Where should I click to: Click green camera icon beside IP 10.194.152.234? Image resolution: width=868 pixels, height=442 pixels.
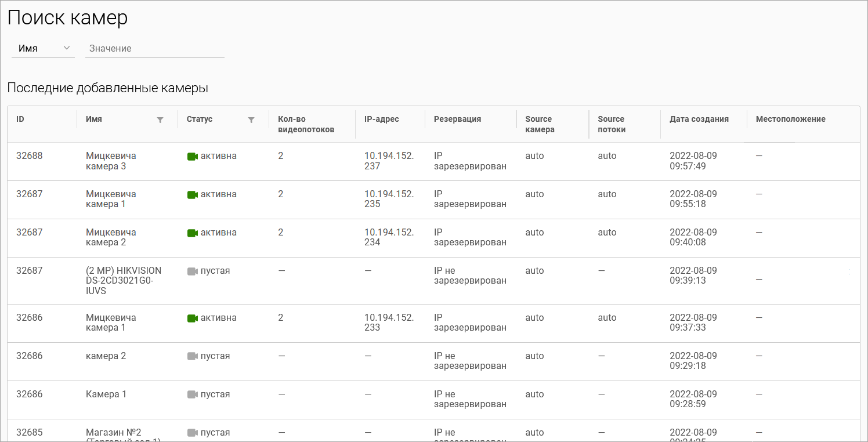pos(193,233)
